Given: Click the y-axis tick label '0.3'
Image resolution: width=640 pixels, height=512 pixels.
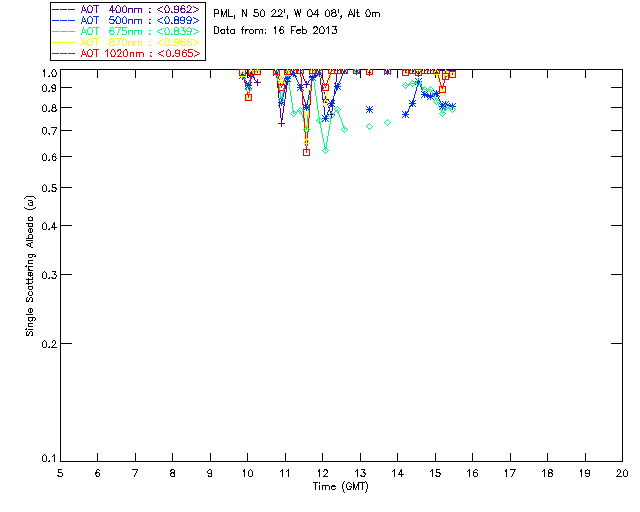Looking at the screenshot, I should (49, 275).
